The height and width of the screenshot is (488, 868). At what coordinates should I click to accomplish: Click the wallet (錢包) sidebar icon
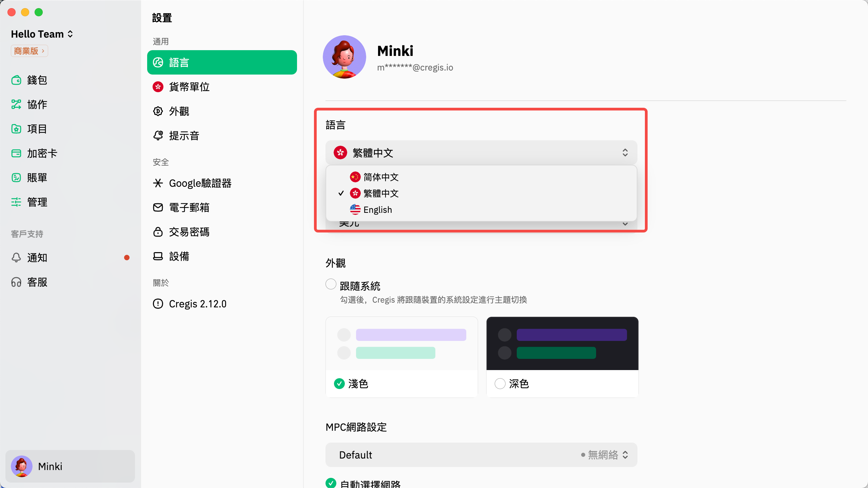click(x=16, y=80)
